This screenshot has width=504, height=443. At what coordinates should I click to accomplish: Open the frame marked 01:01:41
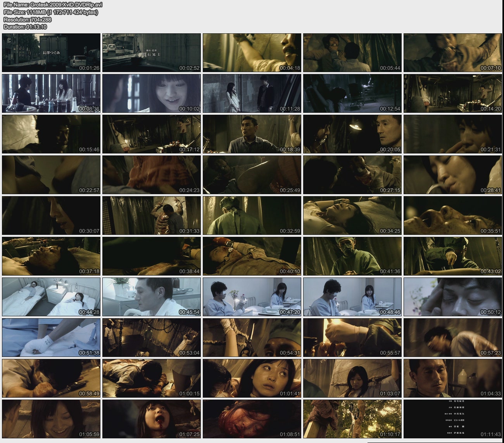[x=252, y=378]
